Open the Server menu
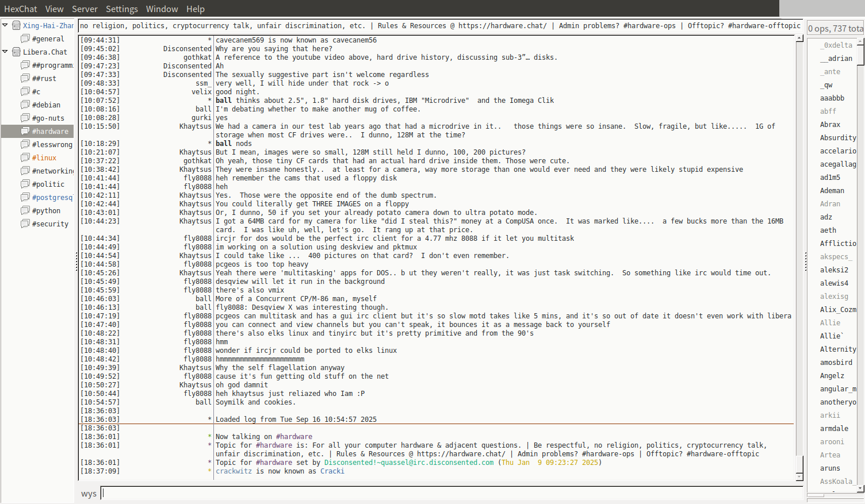 point(85,9)
